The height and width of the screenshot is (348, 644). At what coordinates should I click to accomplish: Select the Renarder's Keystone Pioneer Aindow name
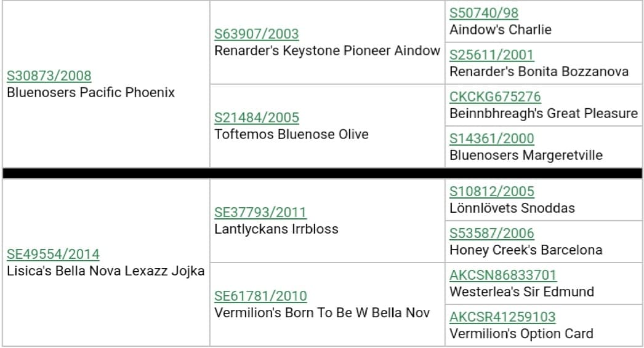tap(328, 50)
